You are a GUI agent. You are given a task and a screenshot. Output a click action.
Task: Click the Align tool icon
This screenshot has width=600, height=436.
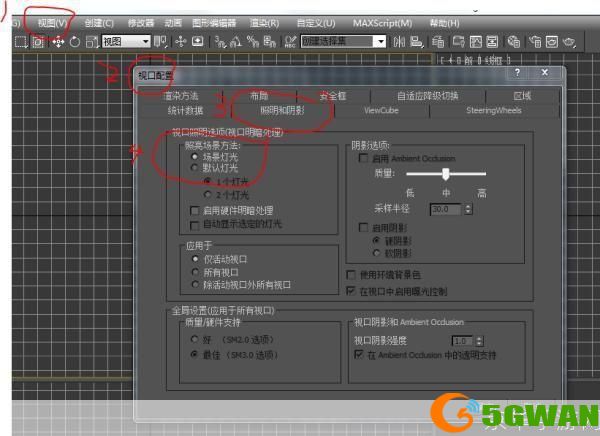[416, 41]
